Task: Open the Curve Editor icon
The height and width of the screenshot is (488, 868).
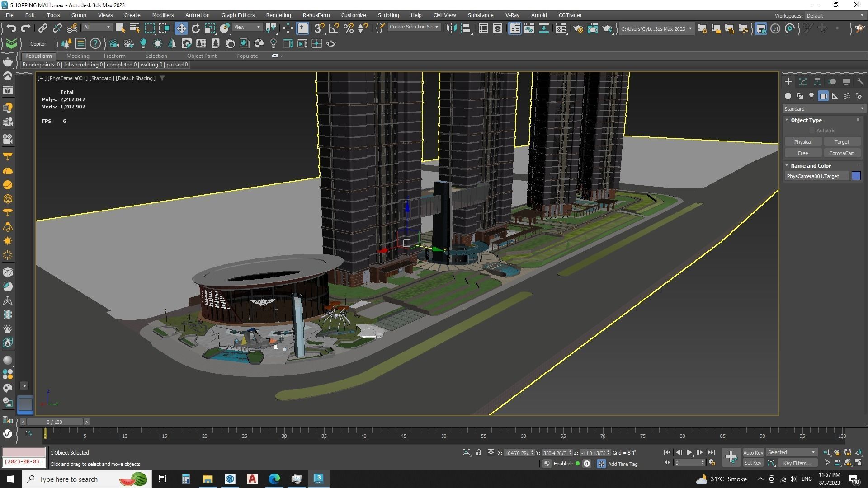Action: [x=529, y=28]
